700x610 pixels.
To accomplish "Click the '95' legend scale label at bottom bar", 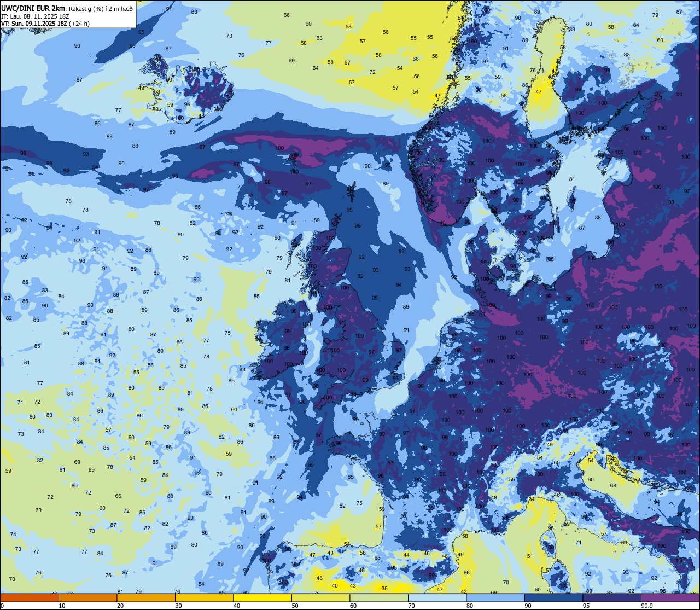I will [586, 606].
